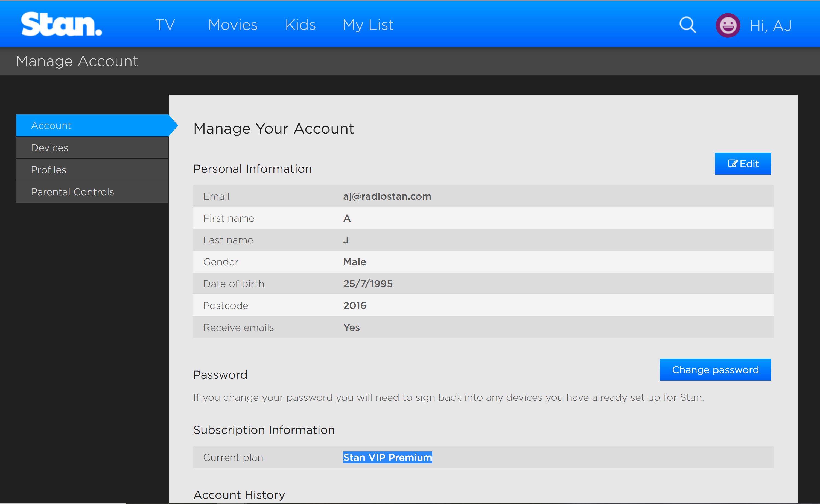
Task: Click the Change password button
Action: (x=715, y=370)
